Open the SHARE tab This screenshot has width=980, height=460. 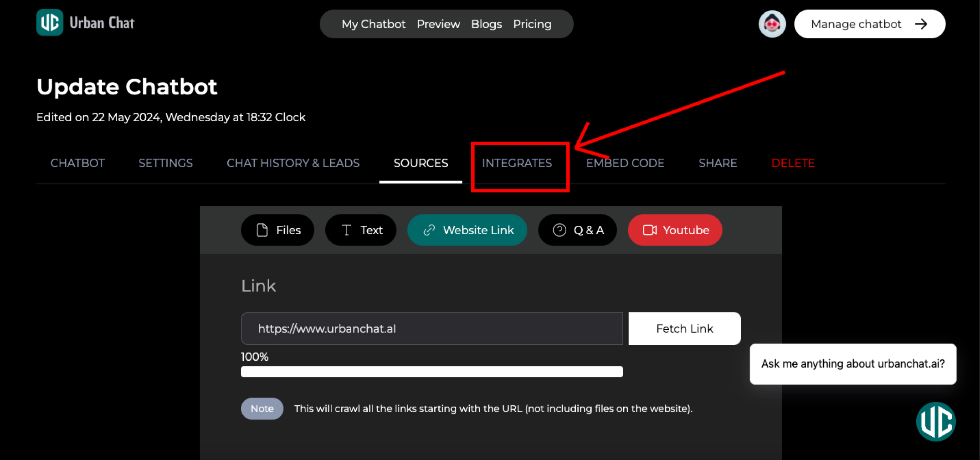point(718,163)
